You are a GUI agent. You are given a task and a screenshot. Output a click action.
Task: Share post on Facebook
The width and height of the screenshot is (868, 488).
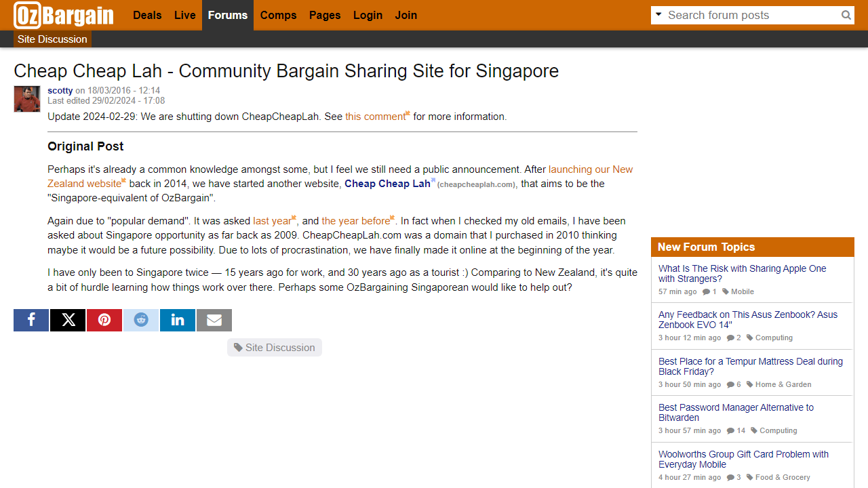pyautogui.click(x=31, y=320)
